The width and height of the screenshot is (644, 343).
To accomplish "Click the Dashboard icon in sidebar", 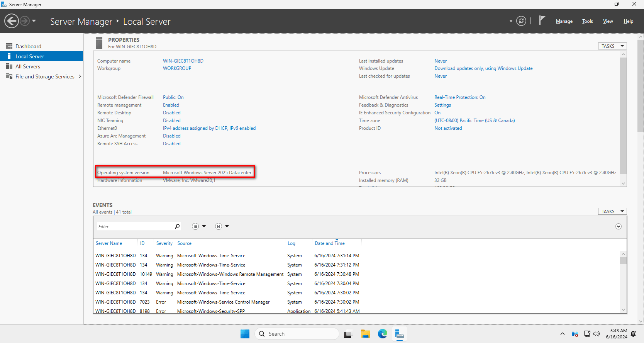I will tap(9, 46).
